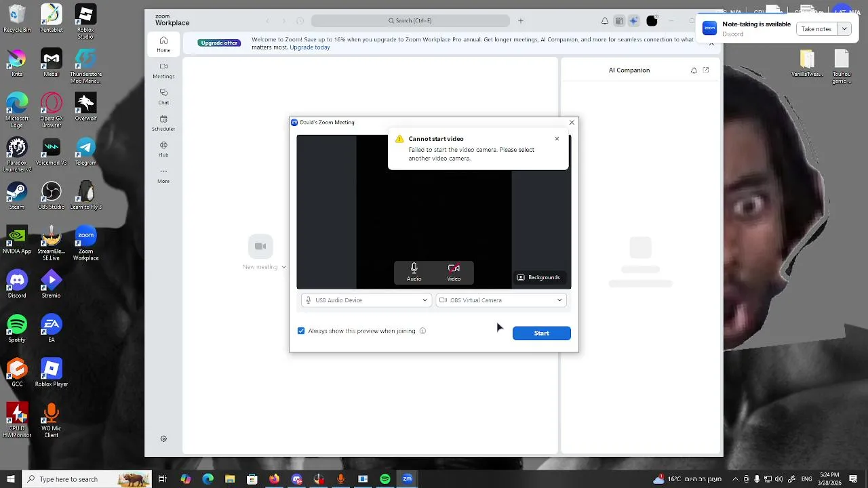
Task: Select the Opera GX Browser desktop icon
Action: click(52, 110)
